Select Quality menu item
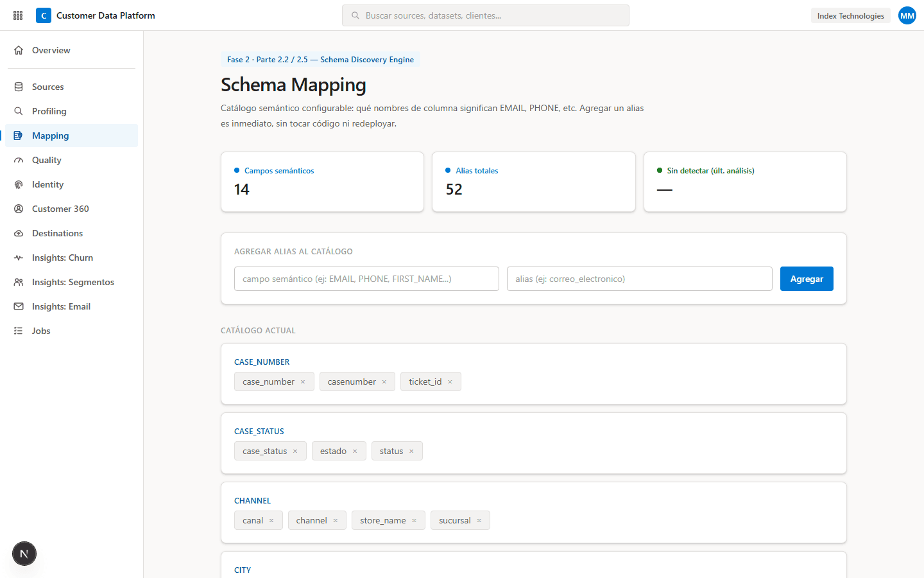Screen dimensions: 924x578 click(x=71, y=160)
